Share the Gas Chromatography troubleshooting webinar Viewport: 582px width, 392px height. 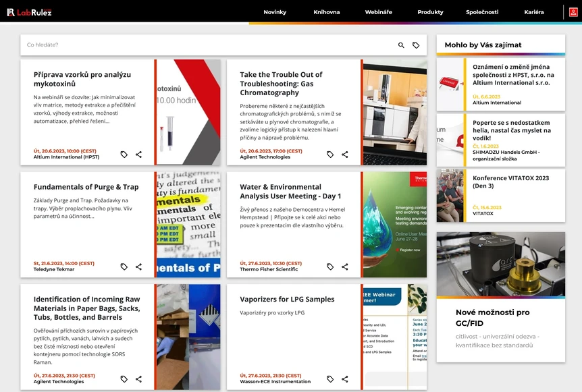[x=344, y=154]
